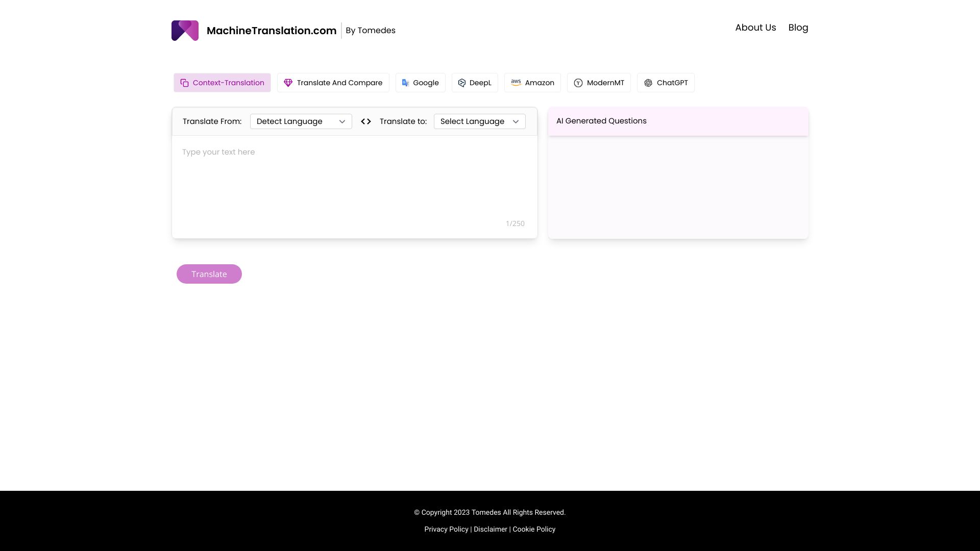Screen dimensions: 980x551
Task: Select the DeepL translation tab
Action: tap(475, 83)
